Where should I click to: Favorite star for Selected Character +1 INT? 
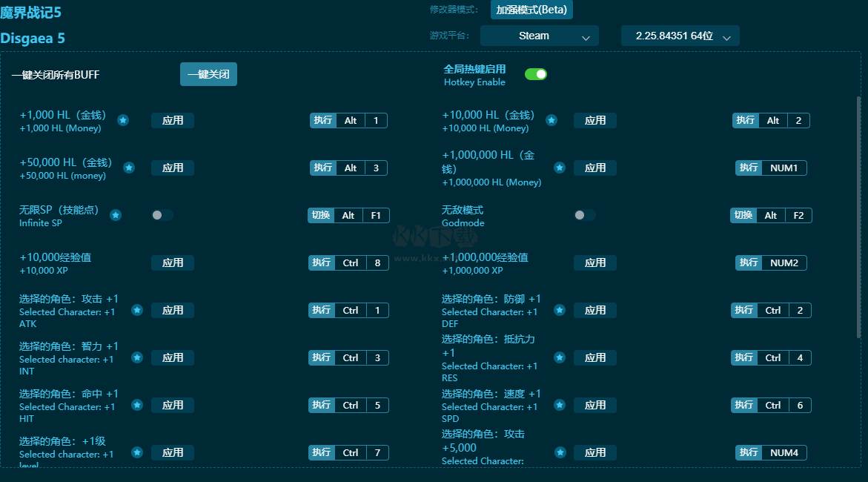(x=137, y=358)
